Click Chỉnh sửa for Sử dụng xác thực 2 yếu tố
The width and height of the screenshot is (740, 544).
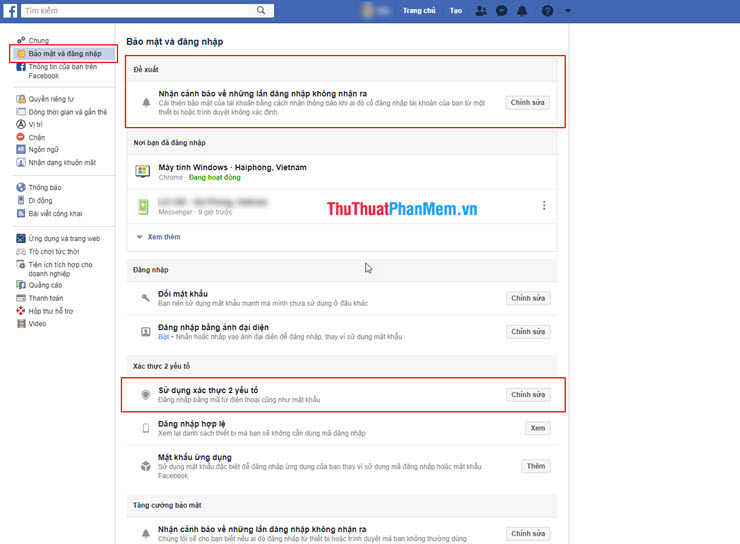pyautogui.click(x=528, y=394)
